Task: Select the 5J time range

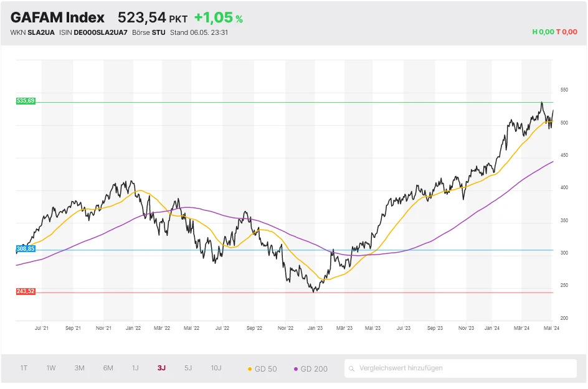Action: click(x=188, y=368)
